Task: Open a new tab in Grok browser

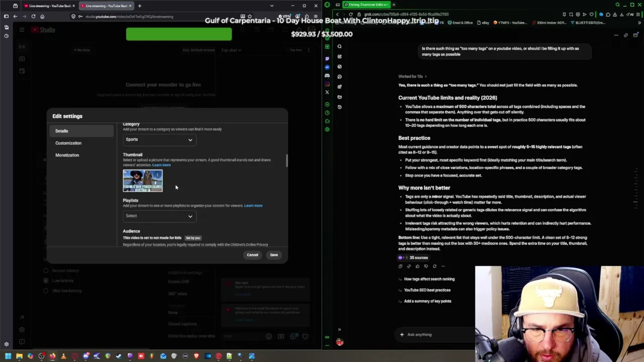Action: (393, 5)
